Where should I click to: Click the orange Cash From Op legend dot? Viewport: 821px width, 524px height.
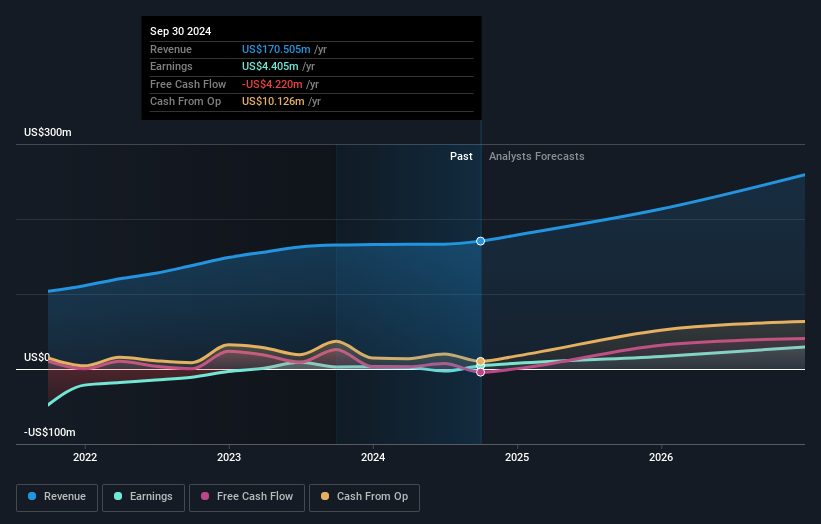325,496
